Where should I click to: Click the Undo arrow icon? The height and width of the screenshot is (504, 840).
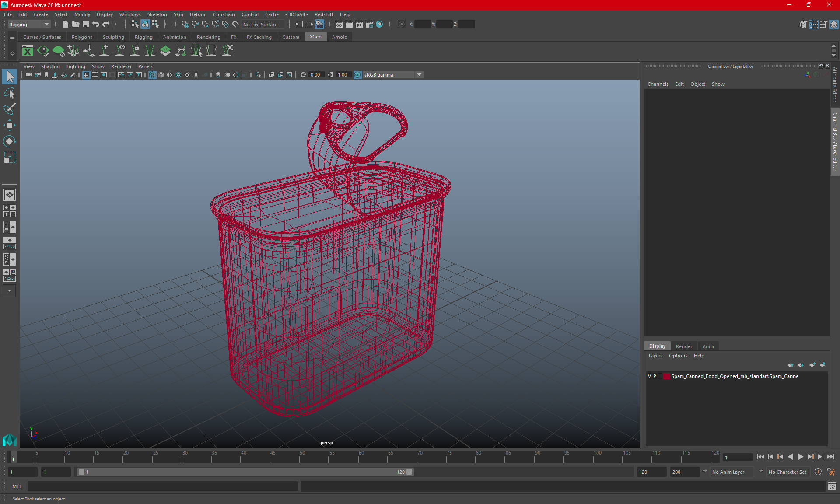pyautogui.click(x=96, y=24)
